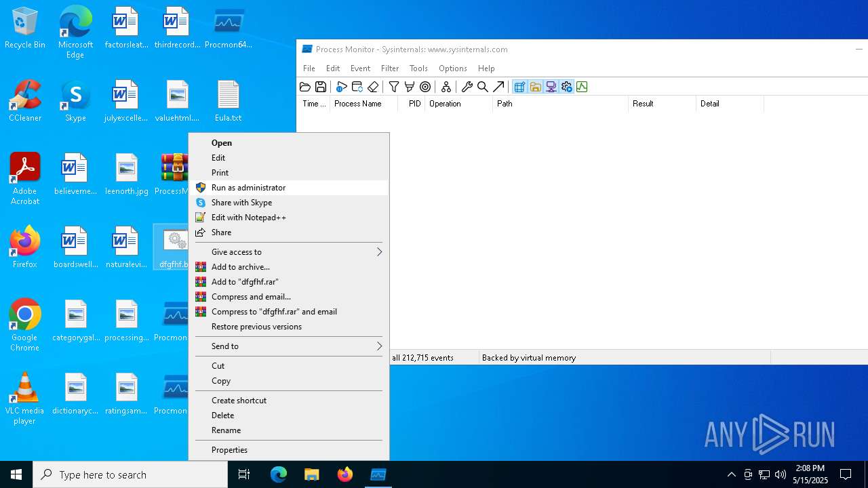Click the Path column header
The width and height of the screenshot is (868, 488).
click(x=561, y=104)
